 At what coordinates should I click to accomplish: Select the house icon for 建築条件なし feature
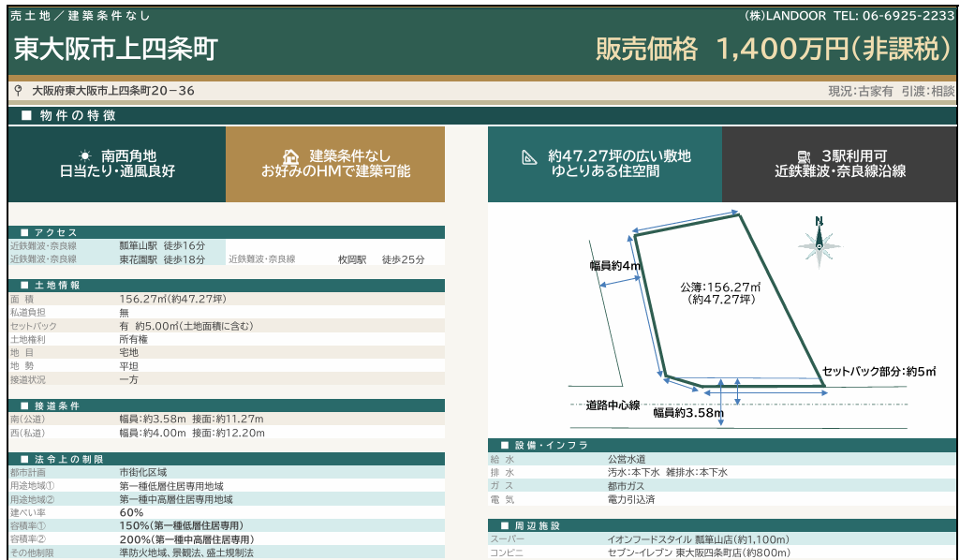point(291,155)
